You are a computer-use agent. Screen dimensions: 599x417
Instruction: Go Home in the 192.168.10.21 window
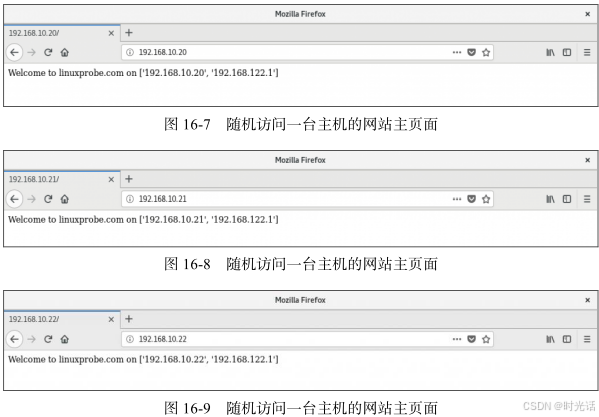pos(65,199)
